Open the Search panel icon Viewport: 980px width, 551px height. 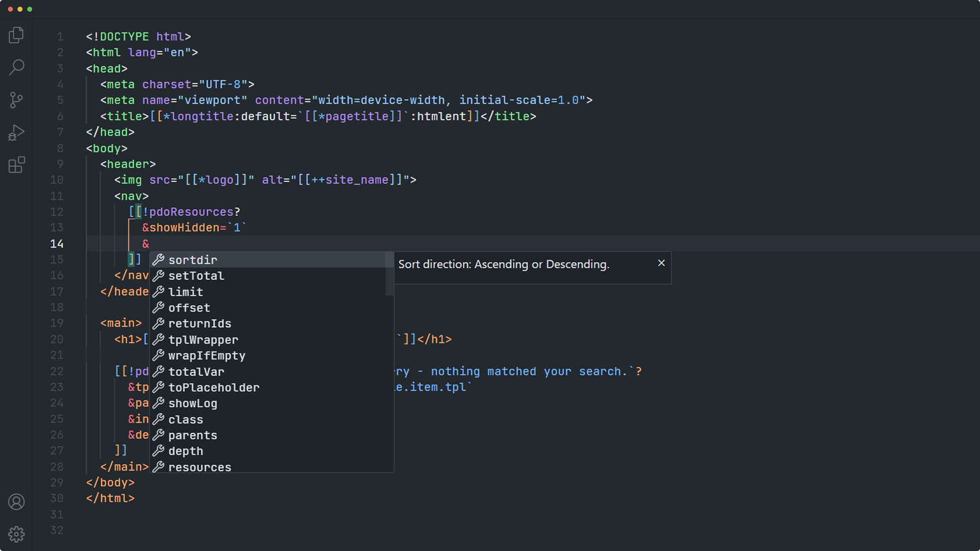pos(16,67)
